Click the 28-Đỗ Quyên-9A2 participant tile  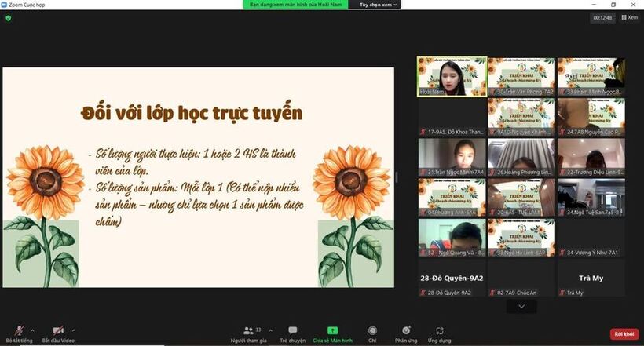click(451, 278)
